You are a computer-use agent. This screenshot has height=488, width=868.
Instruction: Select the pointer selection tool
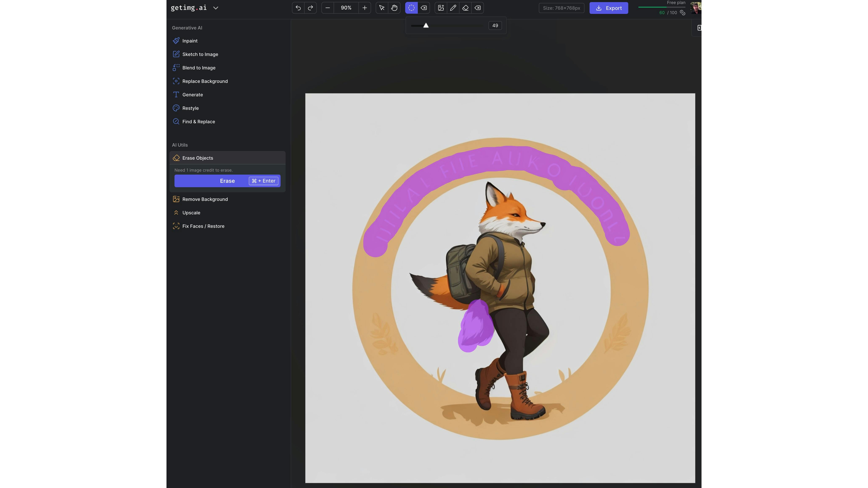382,8
